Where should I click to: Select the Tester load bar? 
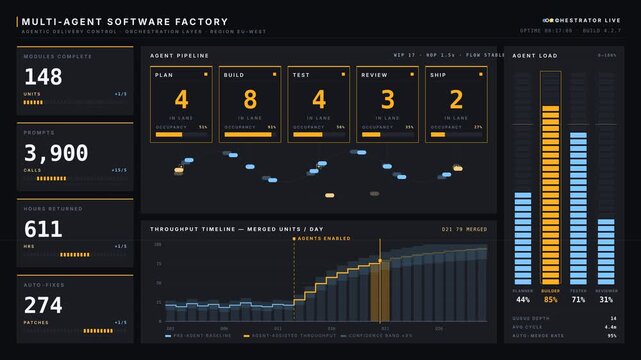tap(578, 208)
